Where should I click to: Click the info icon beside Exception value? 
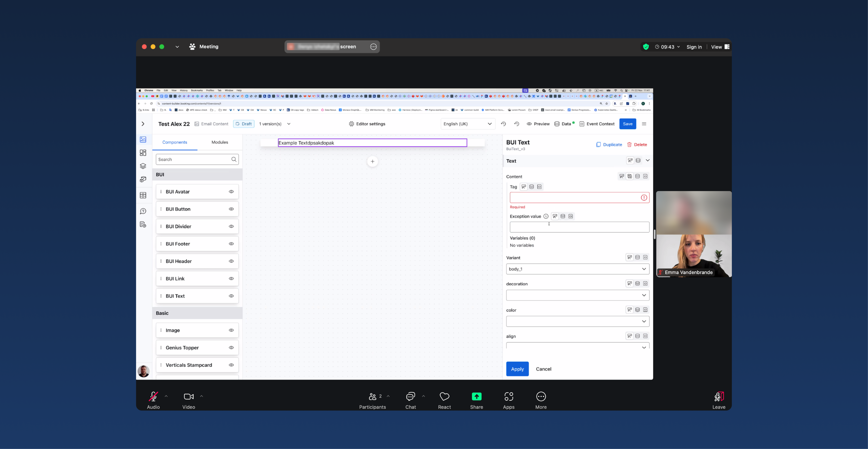pyautogui.click(x=546, y=216)
